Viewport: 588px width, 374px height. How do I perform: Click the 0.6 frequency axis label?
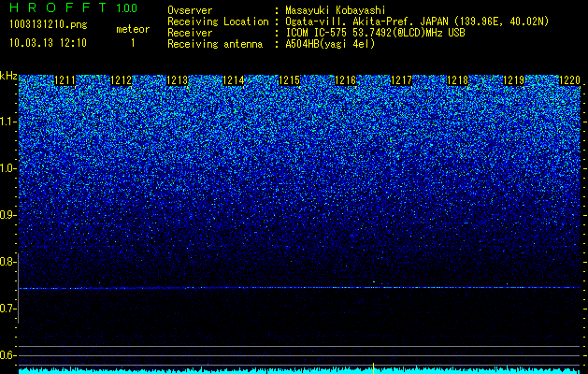pos(7,355)
